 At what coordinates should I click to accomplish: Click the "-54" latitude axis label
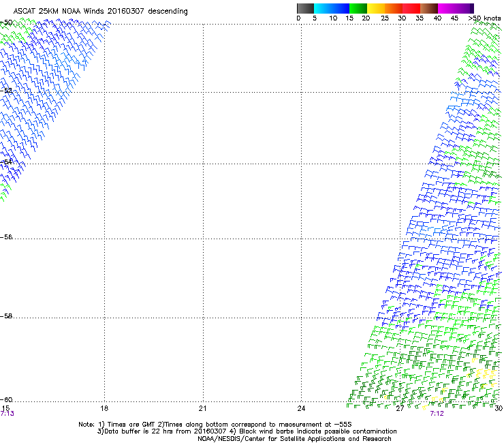point(6,162)
